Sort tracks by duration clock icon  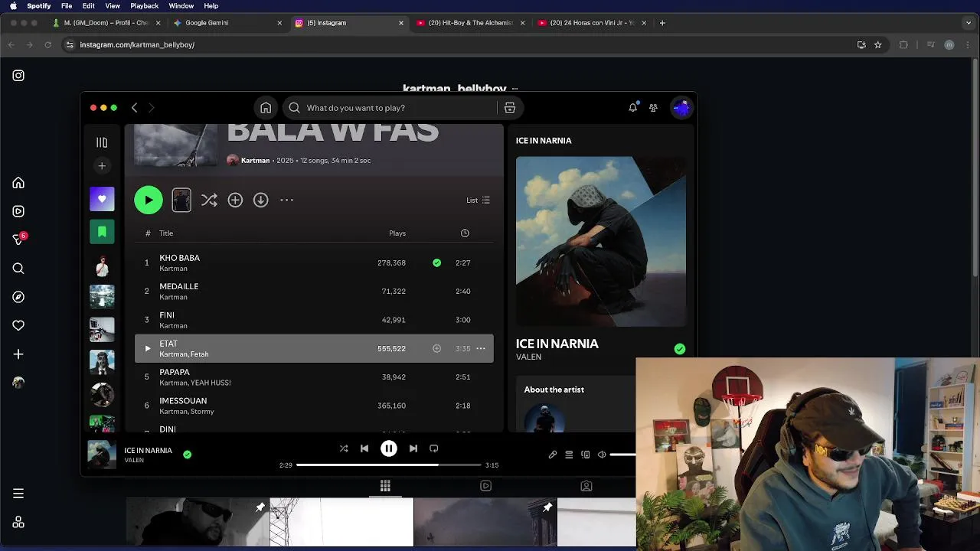[465, 233]
